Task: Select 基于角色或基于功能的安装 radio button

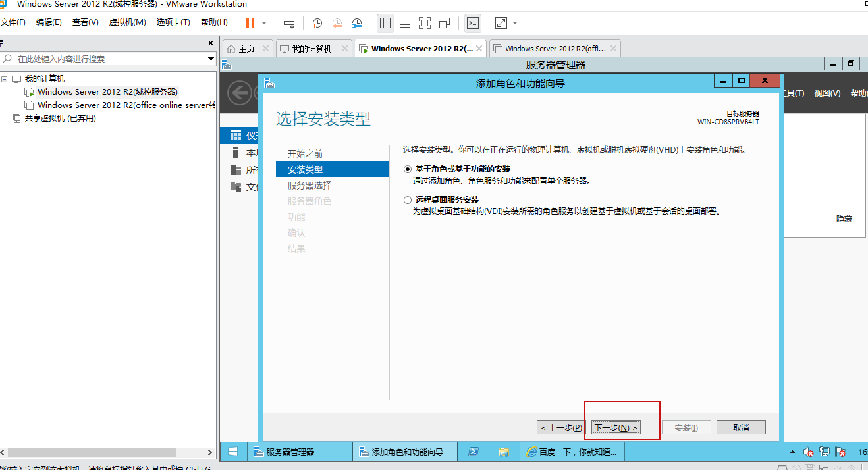Action: (x=408, y=169)
